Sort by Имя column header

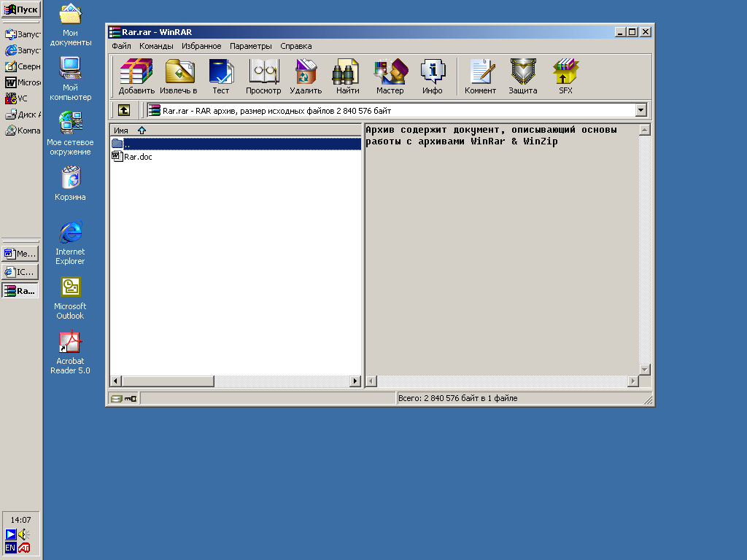point(236,130)
